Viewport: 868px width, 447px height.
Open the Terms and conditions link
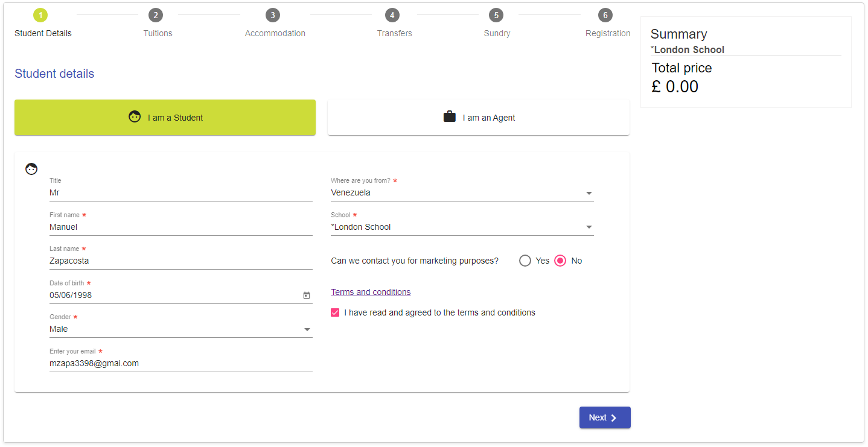pyautogui.click(x=371, y=292)
